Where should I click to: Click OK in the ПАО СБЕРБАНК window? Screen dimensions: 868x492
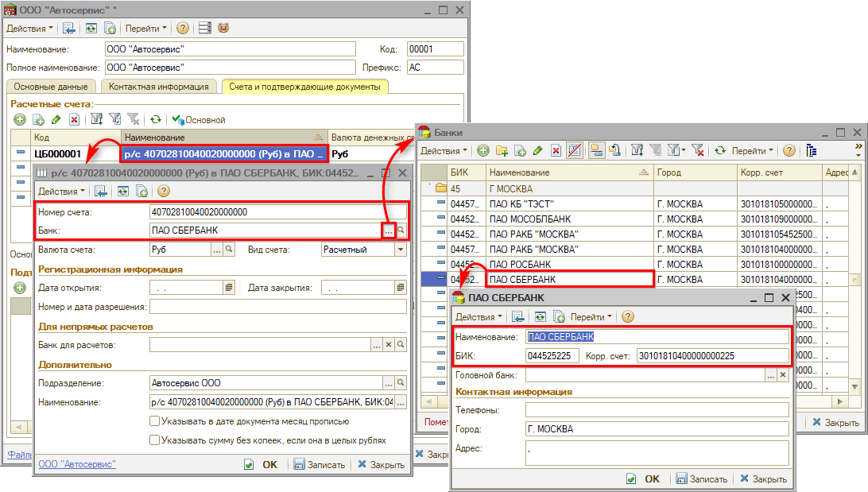point(644,478)
